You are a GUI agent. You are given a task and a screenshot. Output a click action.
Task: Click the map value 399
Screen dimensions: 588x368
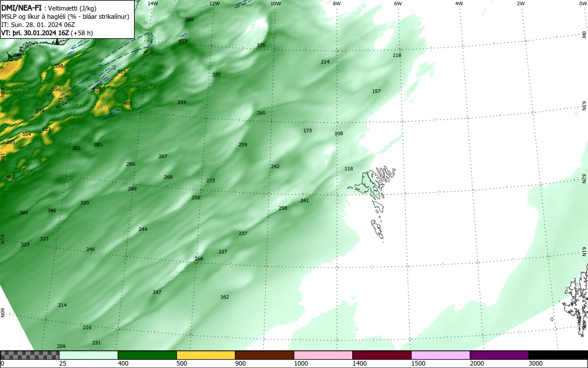tap(189, 19)
